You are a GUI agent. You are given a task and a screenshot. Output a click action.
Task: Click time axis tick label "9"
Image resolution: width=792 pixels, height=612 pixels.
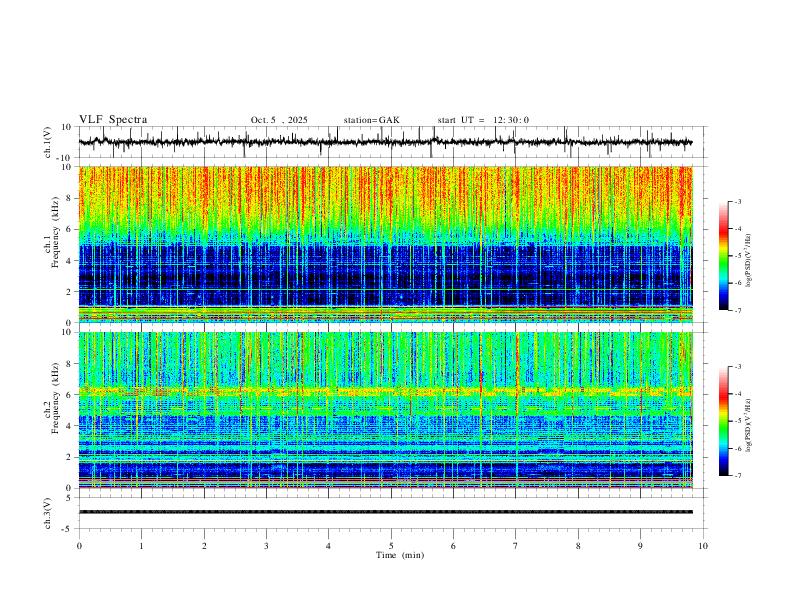tap(640, 546)
